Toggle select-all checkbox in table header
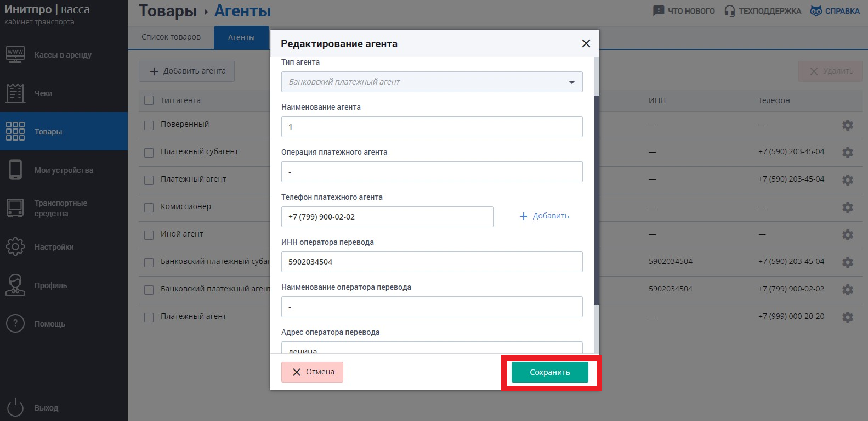Image resolution: width=868 pixels, height=421 pixels. 149,100
